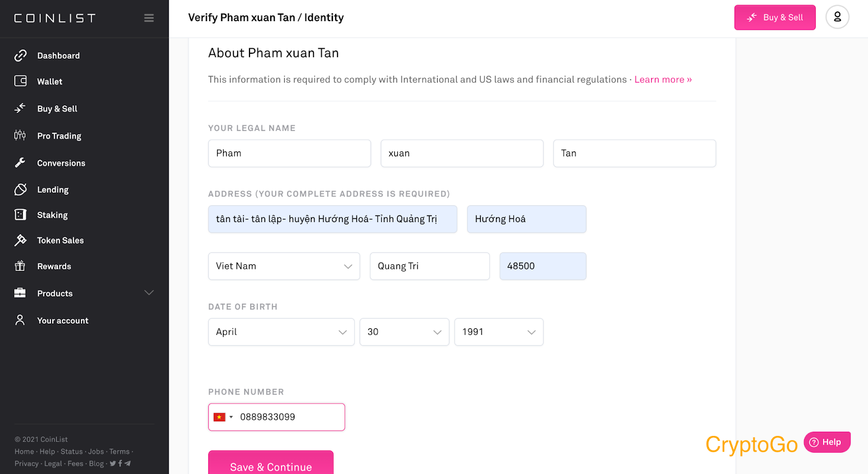Screen dimensions: 868x474
Task: Open the April birth month dropdown
Action: click(x=281, y=332)
